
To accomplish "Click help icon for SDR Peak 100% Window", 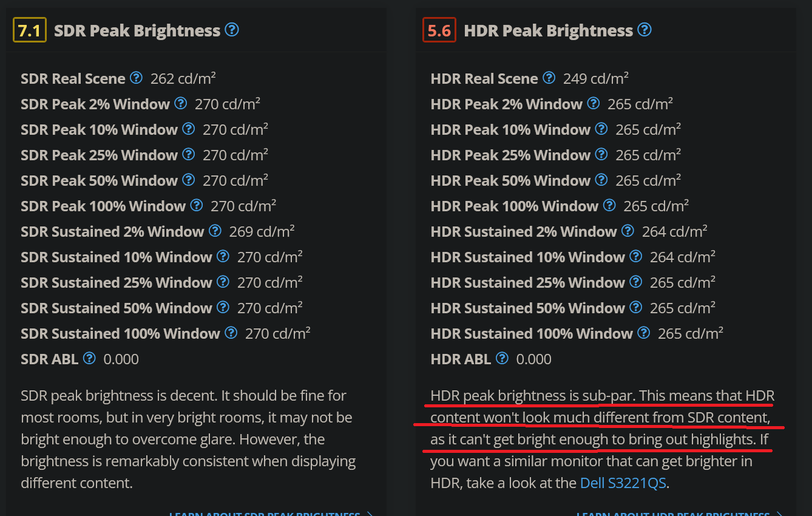I will coord(197,205).
